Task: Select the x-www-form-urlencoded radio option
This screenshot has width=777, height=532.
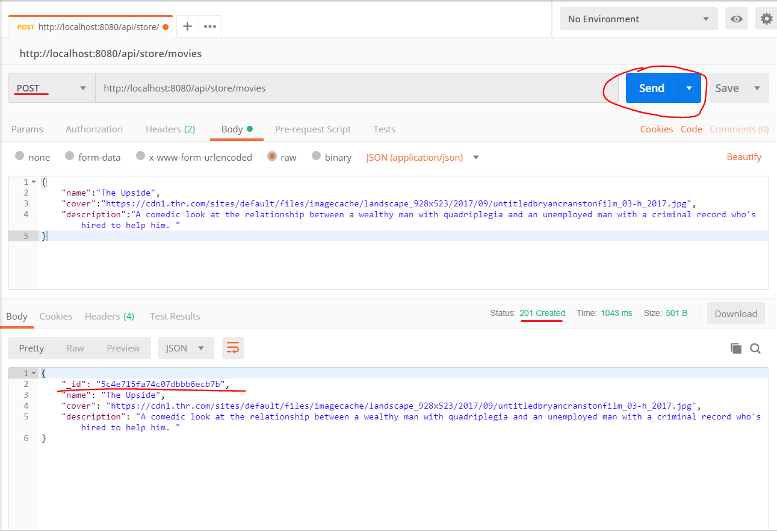Action: pos(140,156)
